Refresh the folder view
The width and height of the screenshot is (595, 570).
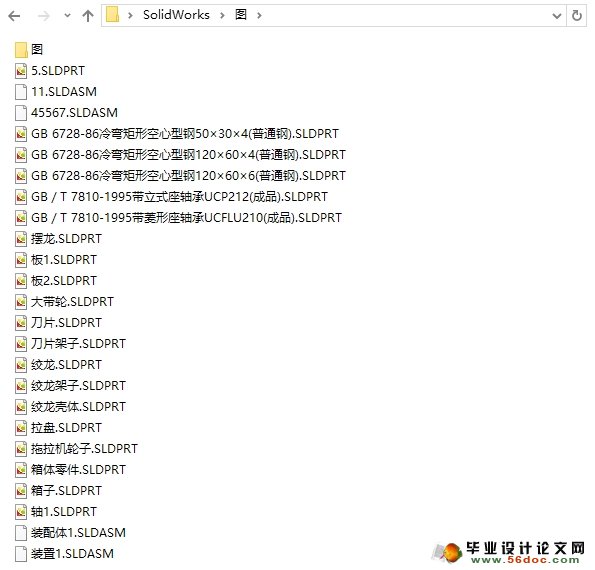[x=577, y=16]
